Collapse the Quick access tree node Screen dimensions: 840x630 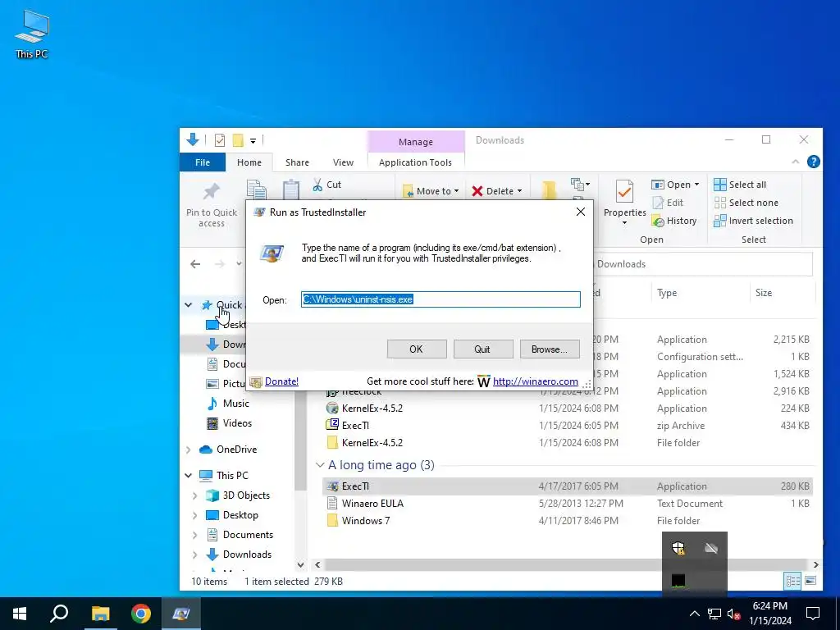188,305
